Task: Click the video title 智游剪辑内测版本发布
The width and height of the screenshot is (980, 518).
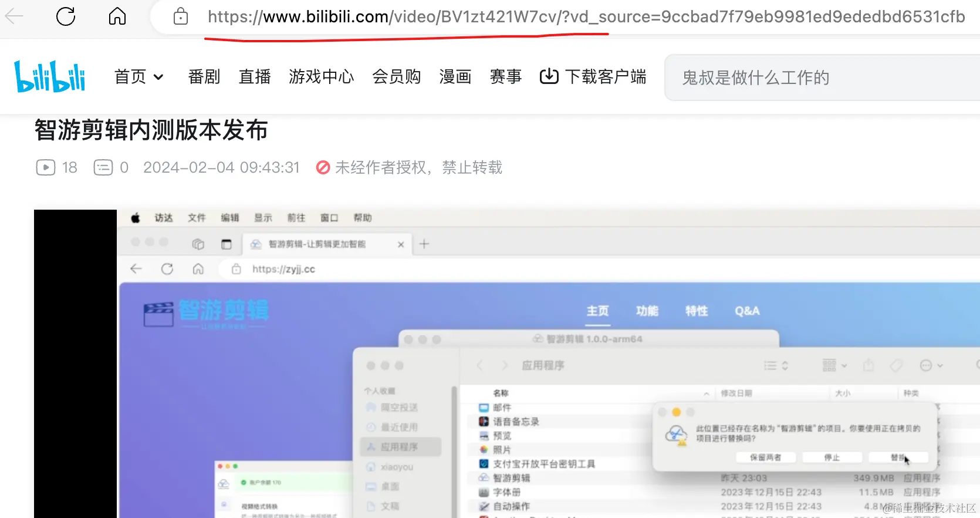Action: coord(151,130)
